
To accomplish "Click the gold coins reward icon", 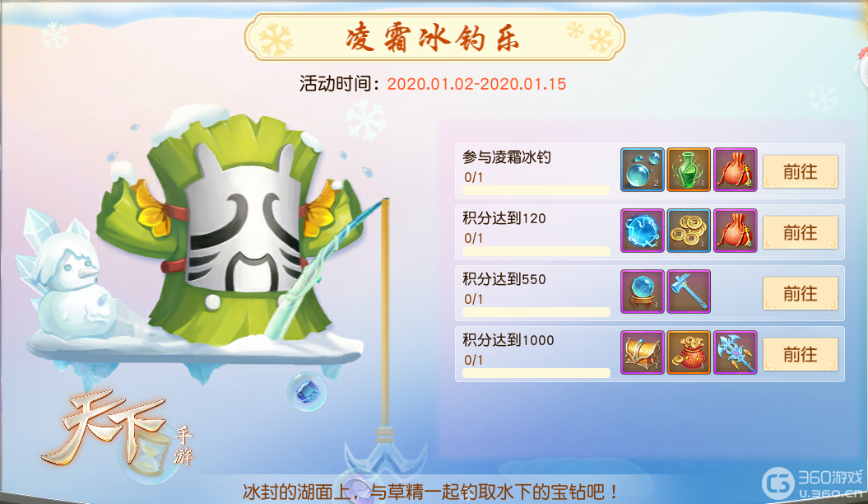I will coord(689,231).
